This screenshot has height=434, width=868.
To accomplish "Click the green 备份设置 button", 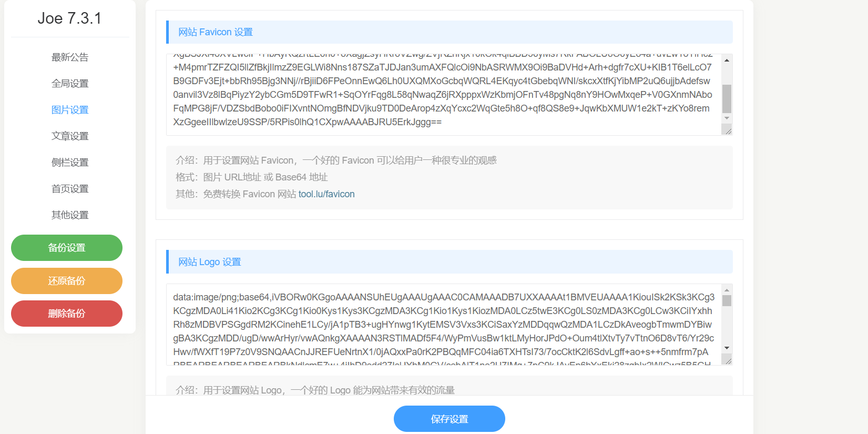I will click(67, 248).
